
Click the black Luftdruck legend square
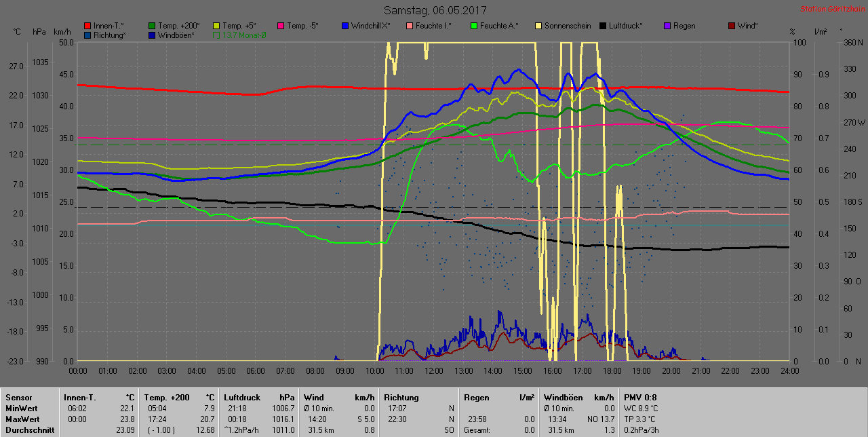point(603,26)
